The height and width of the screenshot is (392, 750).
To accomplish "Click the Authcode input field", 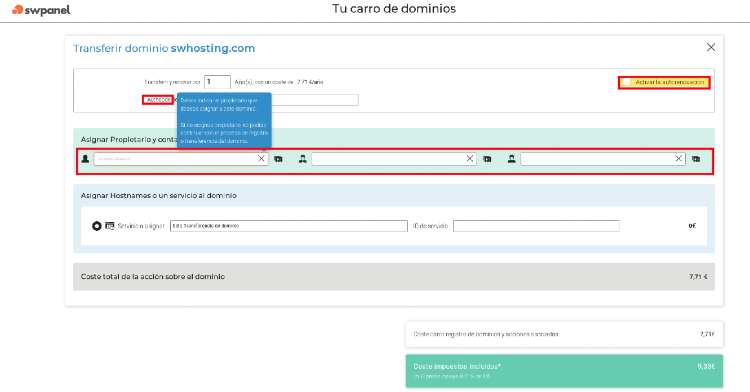I will tap(315, 99).
